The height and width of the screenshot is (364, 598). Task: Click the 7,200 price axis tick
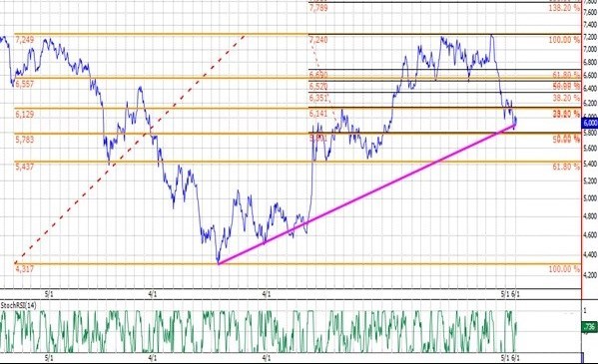coord(590,37)
